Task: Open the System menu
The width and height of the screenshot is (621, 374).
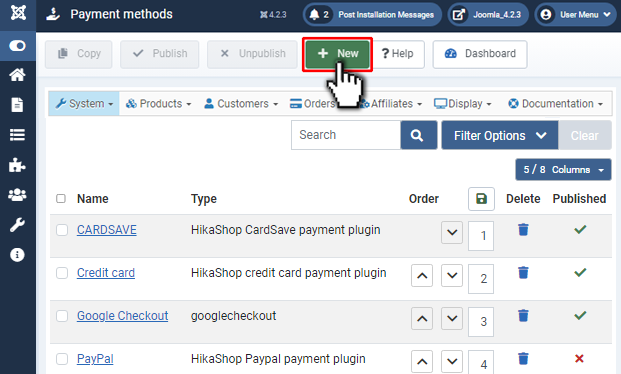Action: point(84,104)
